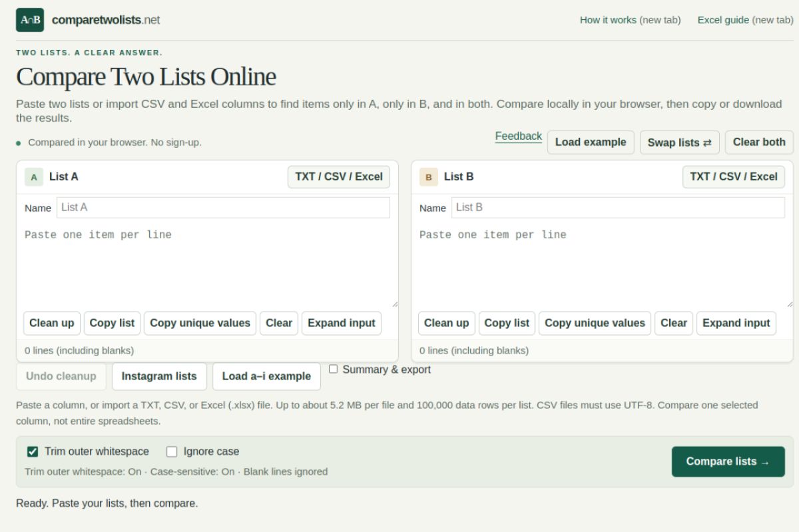Viewport: 799px width, 532px height.
Task: Click the List A paste text area
Action: 207,265
